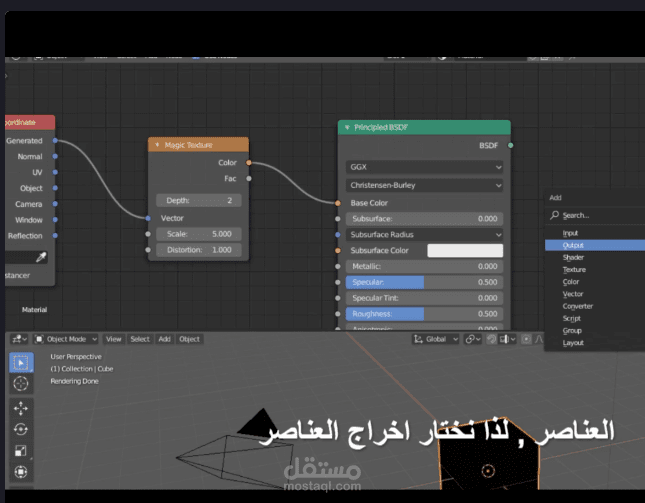Screen dimensions: 645x503
Task: Adjust the Specular slider
Action: point(425,282)
